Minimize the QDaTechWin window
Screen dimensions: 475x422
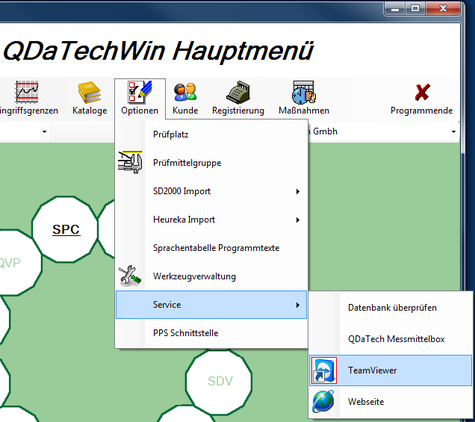395,9
